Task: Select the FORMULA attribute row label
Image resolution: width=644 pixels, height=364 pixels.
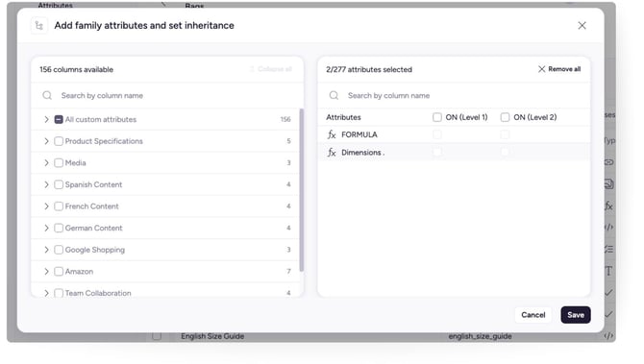Action: click(x=359, y=134)
